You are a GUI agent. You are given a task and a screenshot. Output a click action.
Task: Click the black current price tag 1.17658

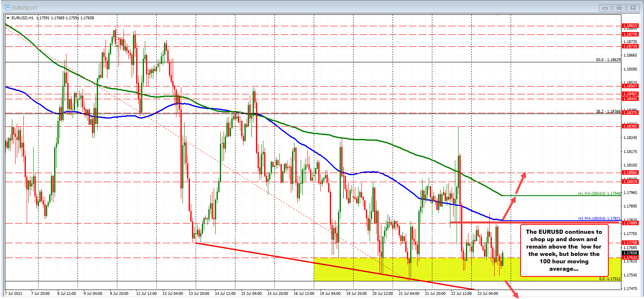[x=630, y=253]
